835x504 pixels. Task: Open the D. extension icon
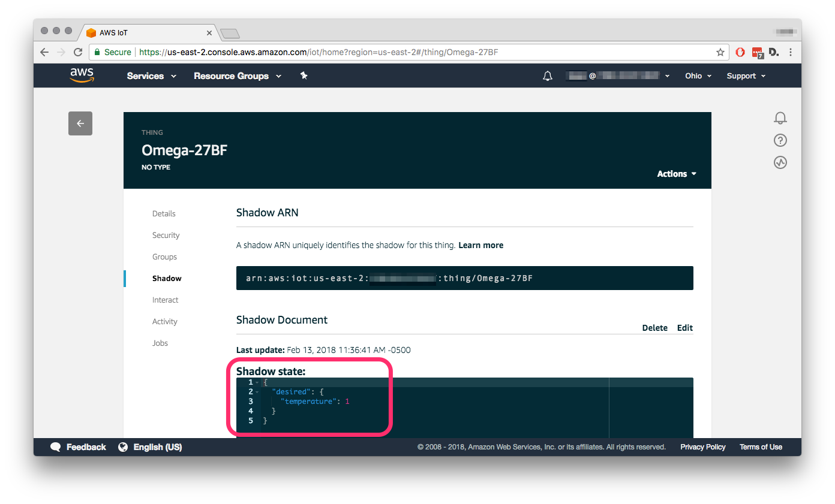pyautogui.click(x=774, y=52)
